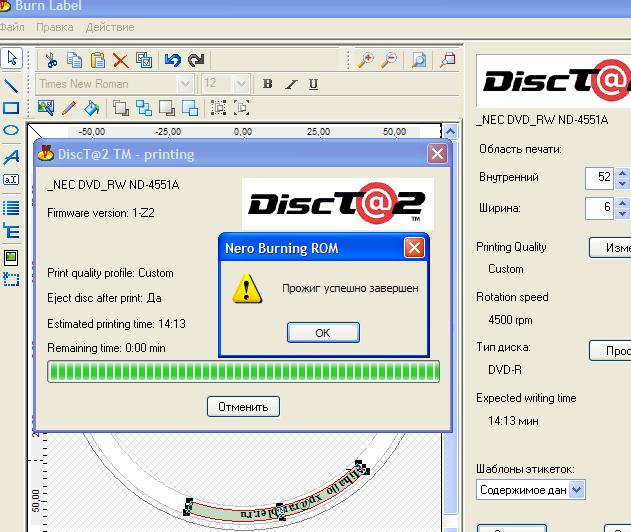631x532 pixels.
Task: Click the Отменить button
Action: click(x=243, y=407)
